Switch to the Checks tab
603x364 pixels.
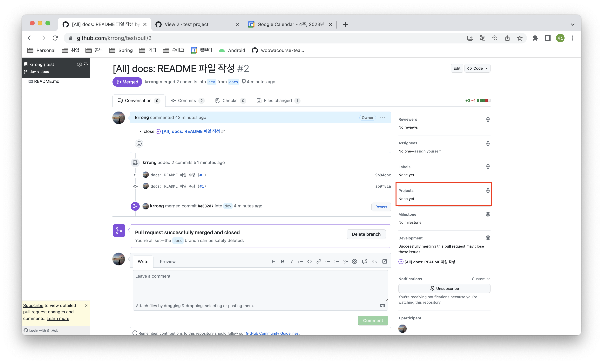[230, 101]
